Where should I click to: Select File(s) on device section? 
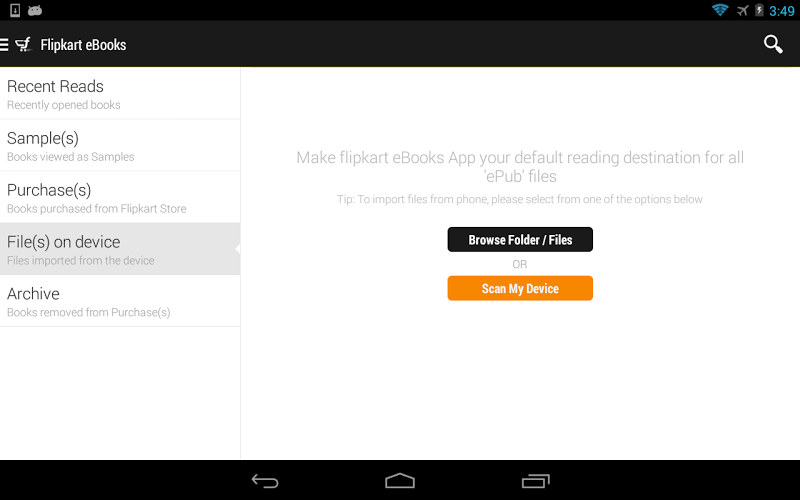[120, 249]
